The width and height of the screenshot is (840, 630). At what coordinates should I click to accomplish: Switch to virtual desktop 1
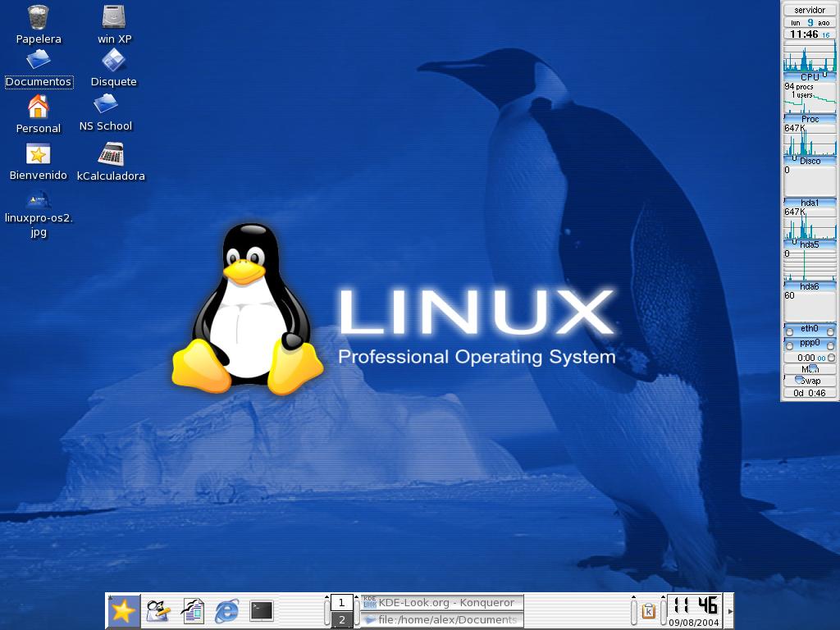click(341, 603)
